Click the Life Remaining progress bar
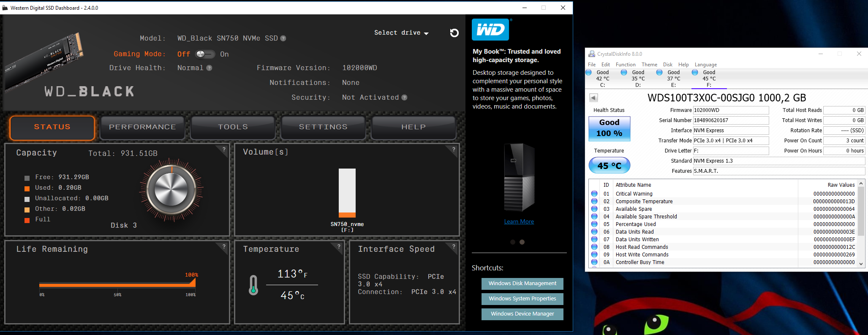This screenshot has width=868, height=335. pos(117,285)
